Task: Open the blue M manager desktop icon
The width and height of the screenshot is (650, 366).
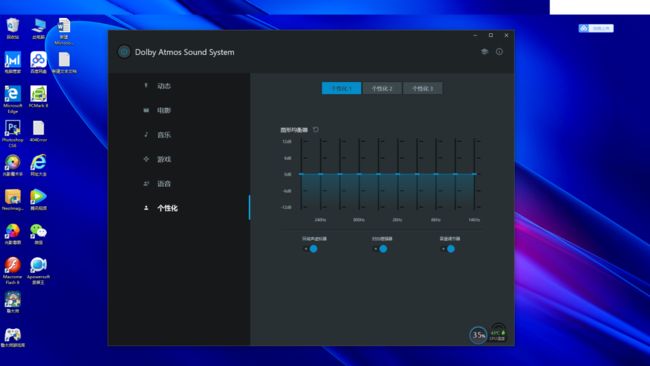Action: pyautogui.click(x=13, y=63)
